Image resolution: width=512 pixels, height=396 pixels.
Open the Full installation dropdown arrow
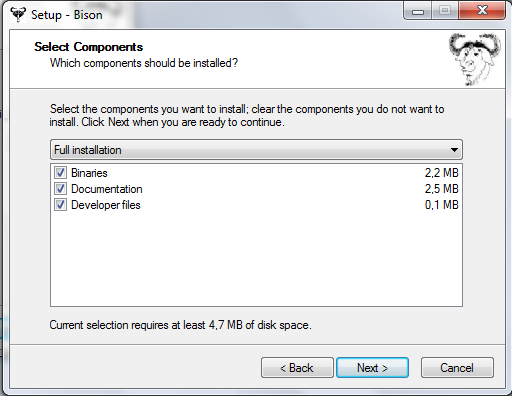pyautogui.click(x=454, y=150)
